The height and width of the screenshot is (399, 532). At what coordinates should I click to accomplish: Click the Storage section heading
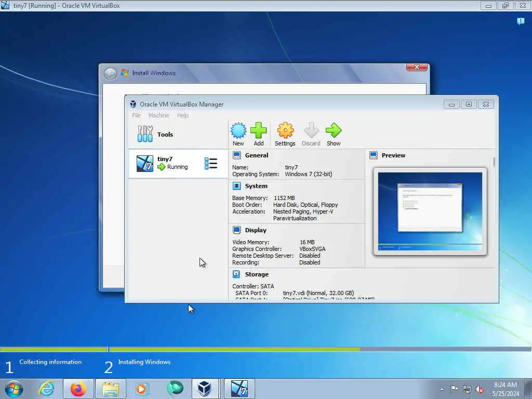[257, 274]
